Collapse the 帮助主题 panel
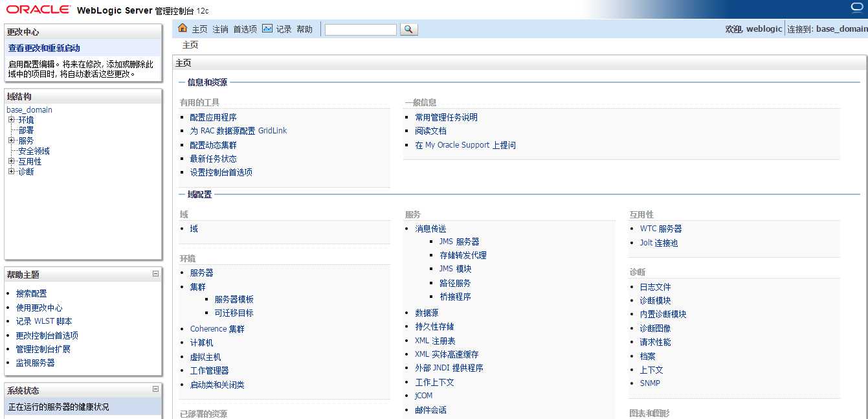Image resolution: width=868 pixels, height=419 pixels. tap(155, 274)
